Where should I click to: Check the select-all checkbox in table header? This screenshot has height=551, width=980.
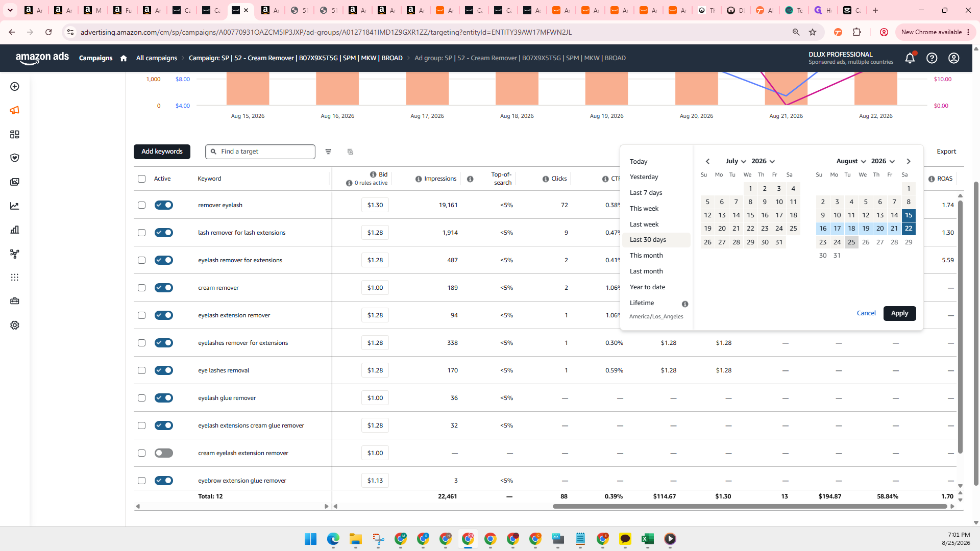(141, 179)
